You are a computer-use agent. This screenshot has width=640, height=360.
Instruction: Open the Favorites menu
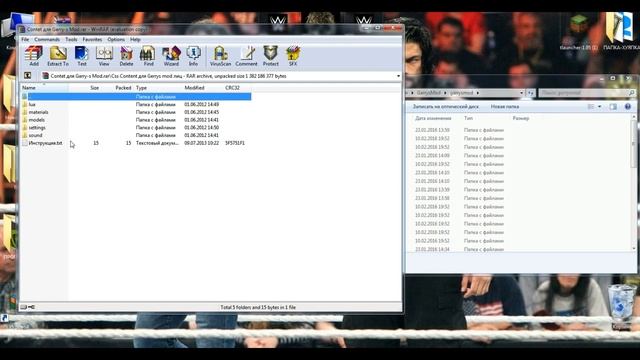pos(92,40)
